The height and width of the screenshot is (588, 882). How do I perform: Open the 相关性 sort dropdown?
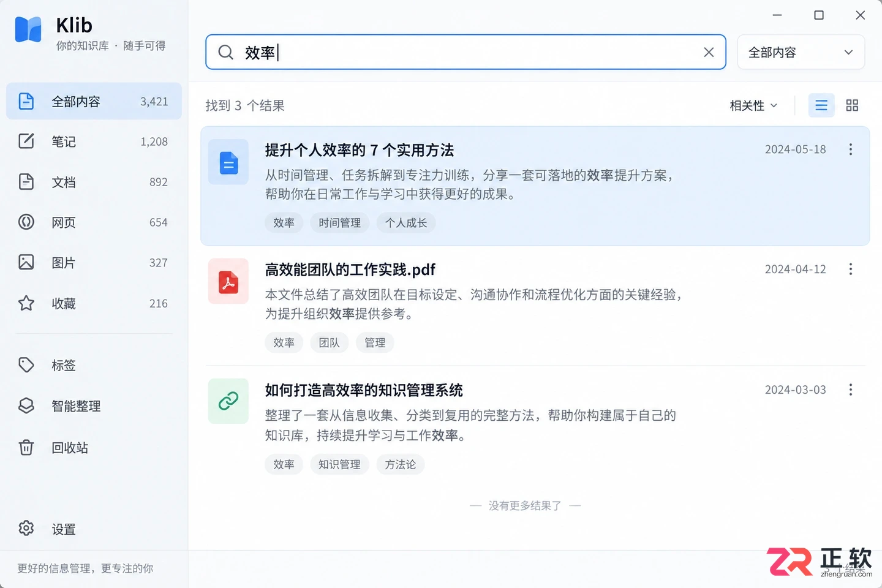pyautogui.click(x=753, y=105)
